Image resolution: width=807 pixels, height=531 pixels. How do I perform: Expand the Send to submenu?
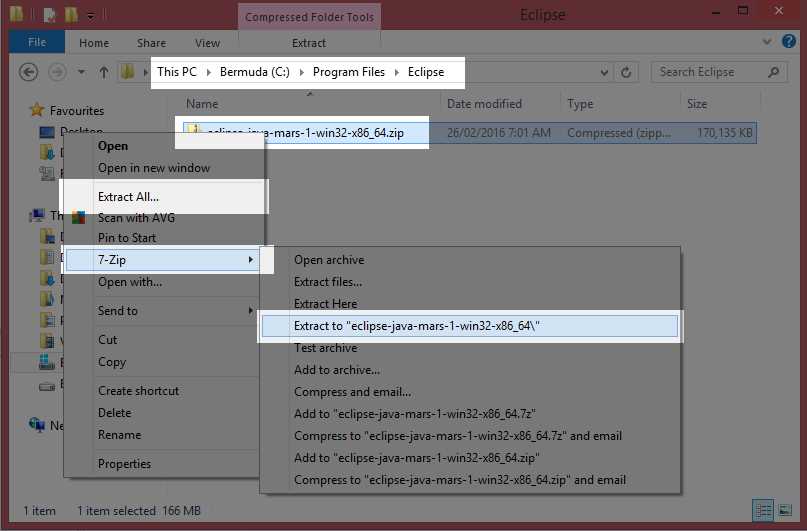251,310
